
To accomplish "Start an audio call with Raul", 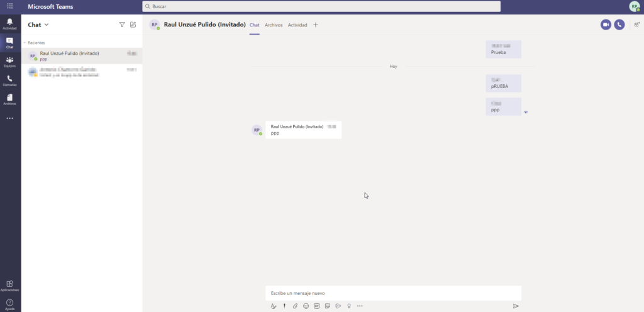I will [x=619, y=25].
